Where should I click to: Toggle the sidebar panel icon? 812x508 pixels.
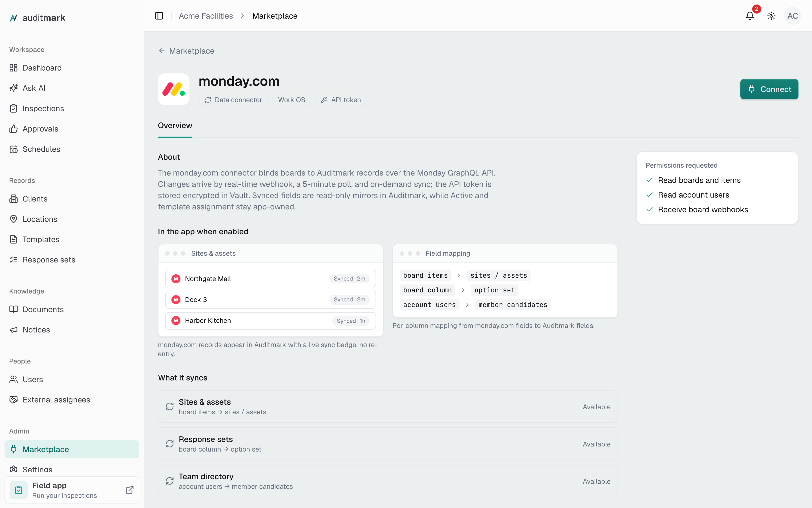(x=159, y=16)
